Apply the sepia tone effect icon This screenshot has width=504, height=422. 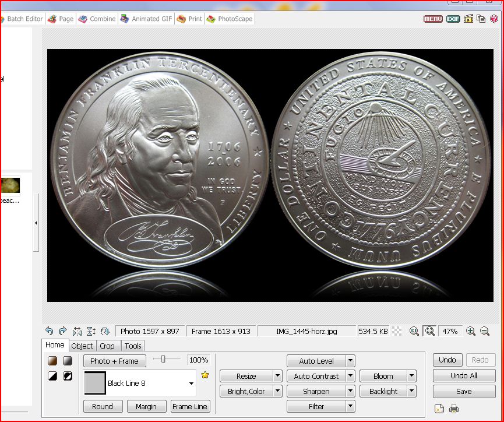pos(52,361)
